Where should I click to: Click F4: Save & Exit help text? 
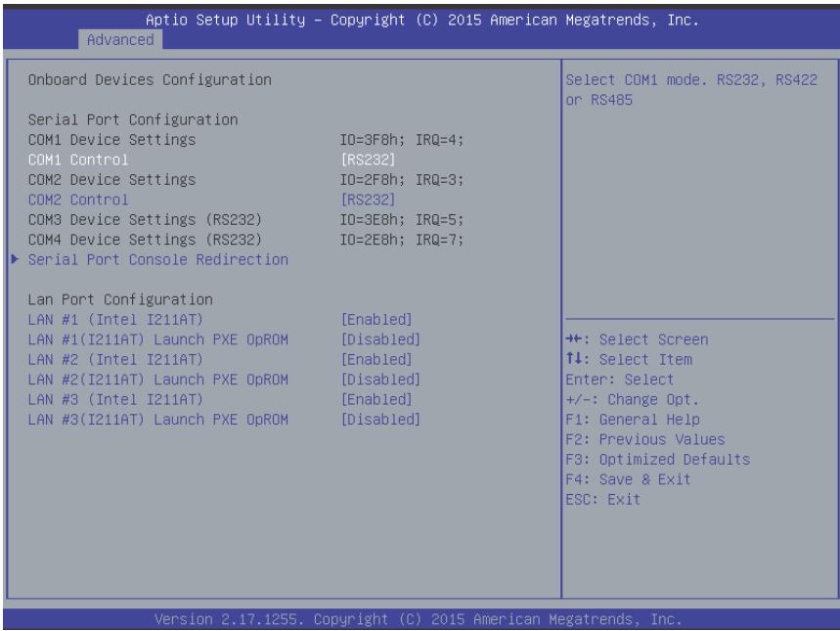coord(629,479)
